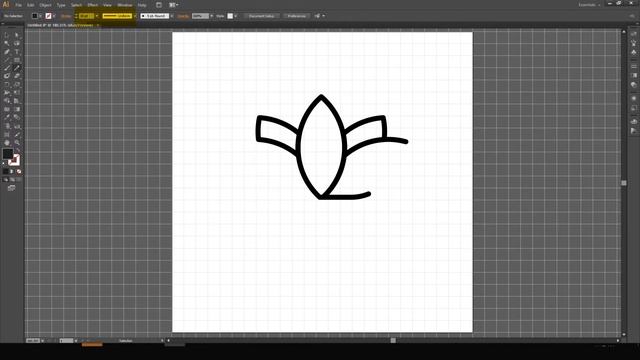Select the Mesh tool
Viewport: 640px width, 360px height.
coord(7,109)
